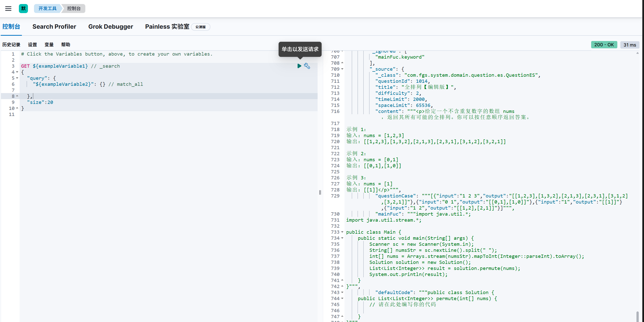644x322 pixels.
Task: Switch to the Search Profiler tab
Action: [x=54, y=27]
